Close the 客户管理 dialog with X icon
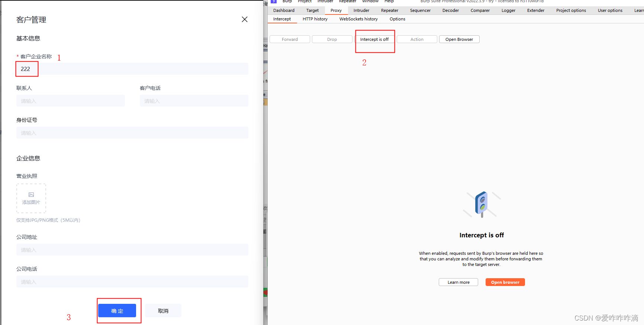The image size is (644, 325). point(244,19)
